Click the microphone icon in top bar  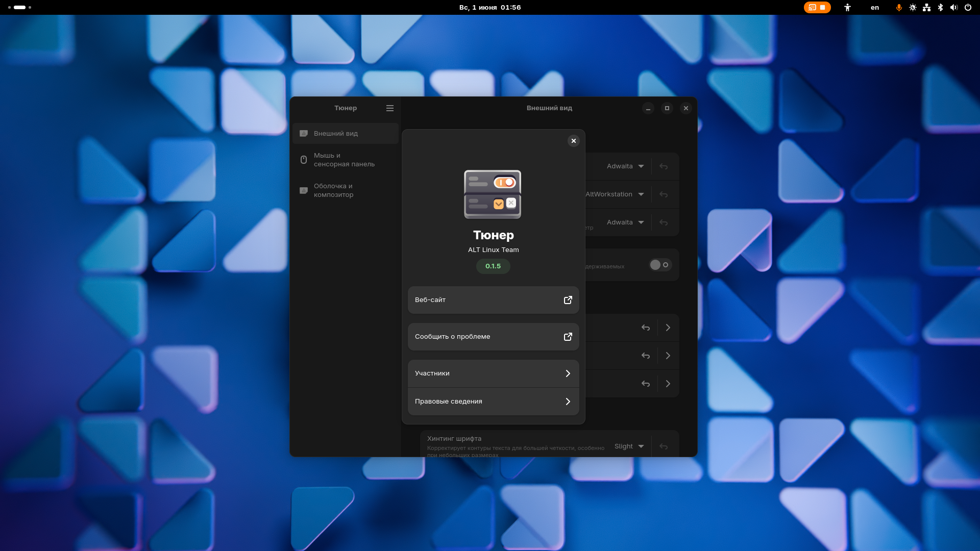point(899,7)
